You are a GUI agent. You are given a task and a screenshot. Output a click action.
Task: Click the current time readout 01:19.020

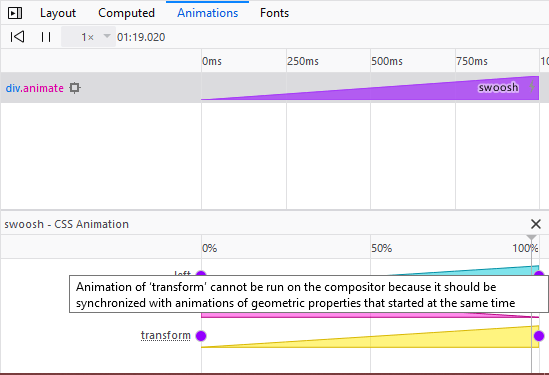[x=141, y=37]
